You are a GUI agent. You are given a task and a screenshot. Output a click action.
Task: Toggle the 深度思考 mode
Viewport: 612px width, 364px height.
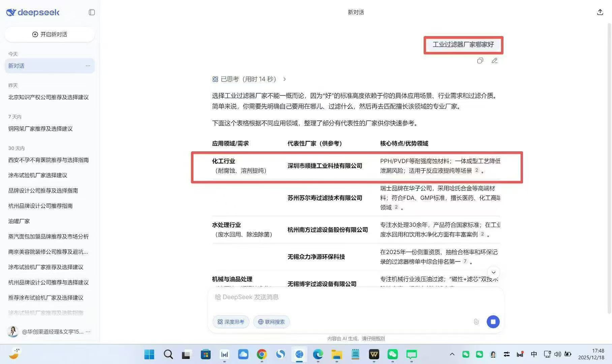click(x=231, y=322)
